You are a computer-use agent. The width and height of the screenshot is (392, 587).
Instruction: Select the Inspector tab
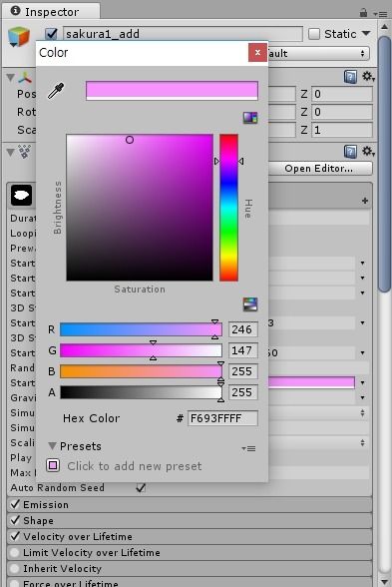tap(51, 12)
